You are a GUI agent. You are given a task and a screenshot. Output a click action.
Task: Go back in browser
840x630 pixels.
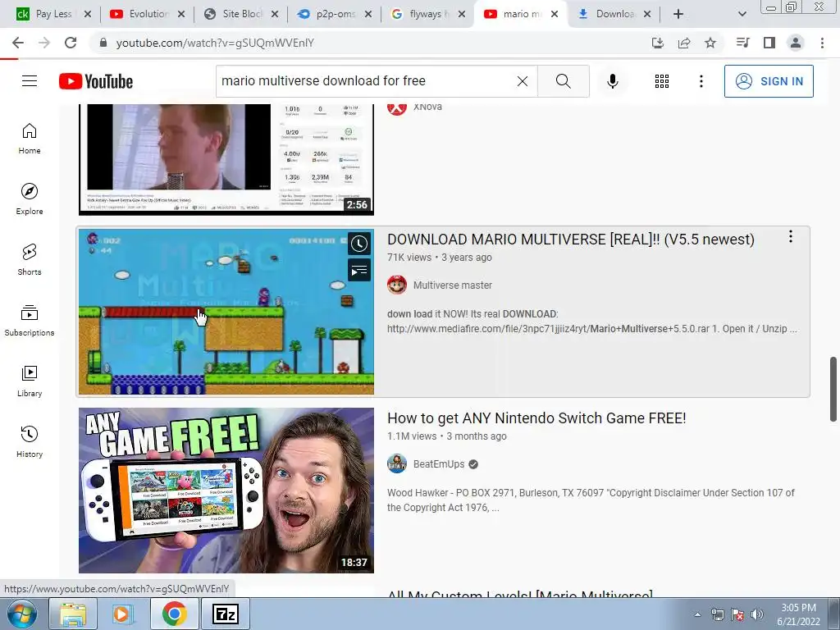(x=18, y=43)
